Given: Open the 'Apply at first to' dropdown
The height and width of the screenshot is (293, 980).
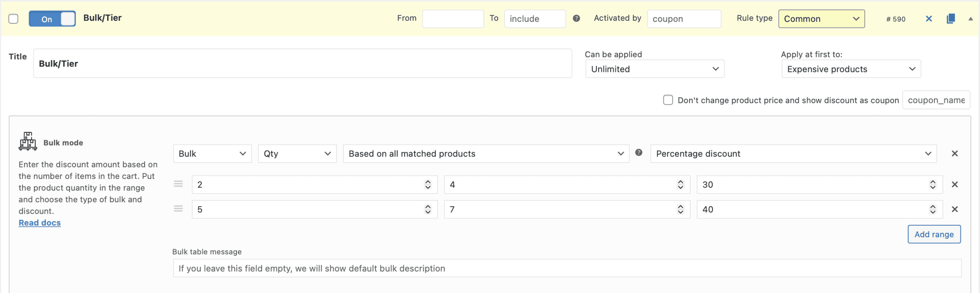Looking at the screenshot, I should coord(851,69).
